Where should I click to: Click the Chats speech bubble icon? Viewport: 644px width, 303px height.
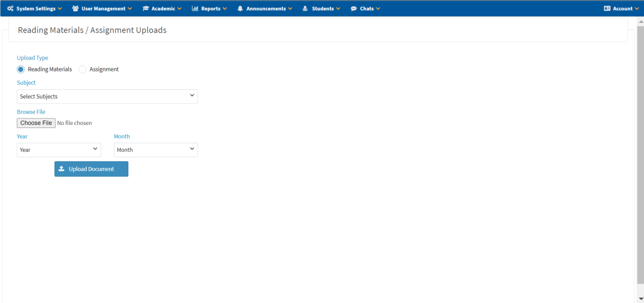(353, 8)
